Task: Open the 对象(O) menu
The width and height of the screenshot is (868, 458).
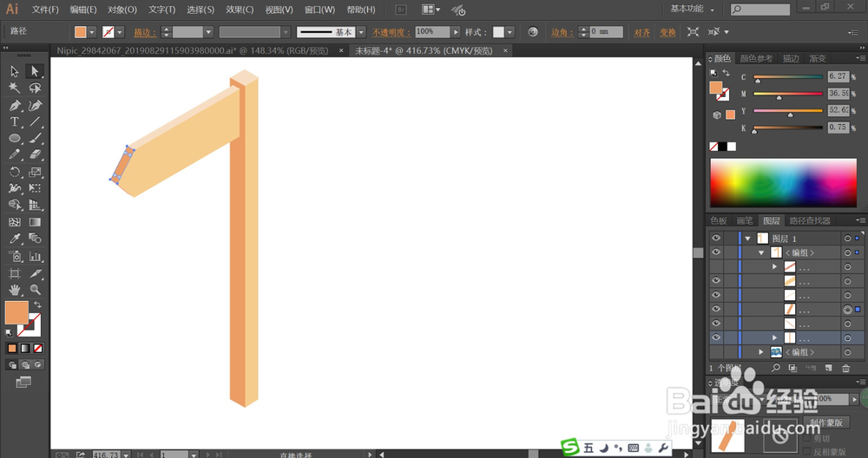Action: coord(122,10)
